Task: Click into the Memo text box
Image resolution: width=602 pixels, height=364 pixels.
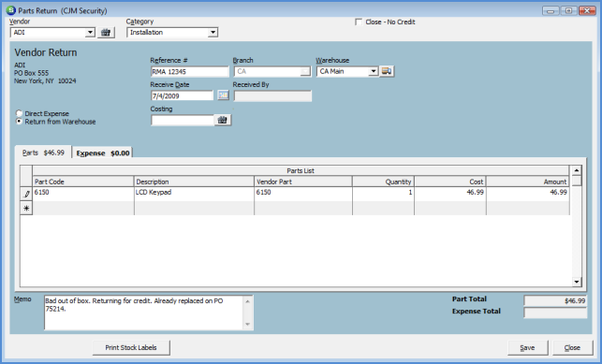Action: (144, 313)
